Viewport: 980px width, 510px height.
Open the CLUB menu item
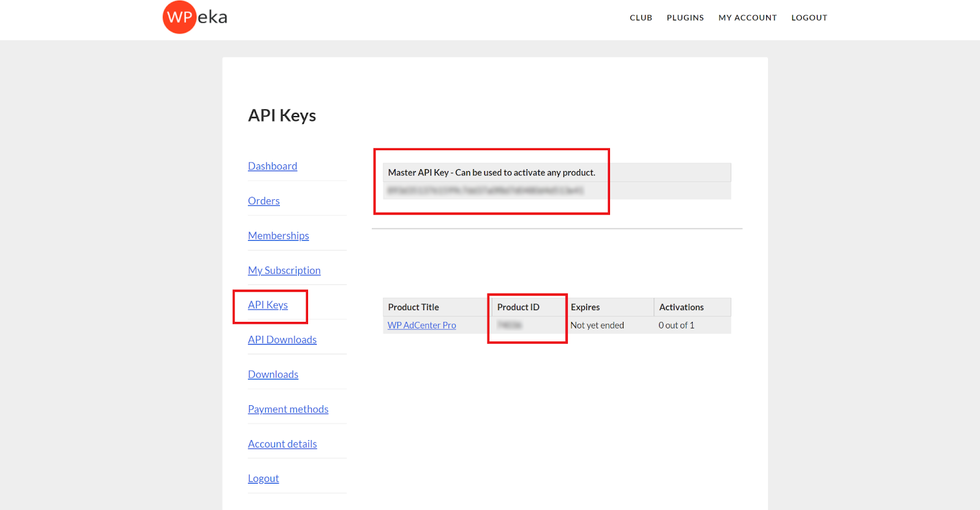pyautogui.click(x=641, y=18)
